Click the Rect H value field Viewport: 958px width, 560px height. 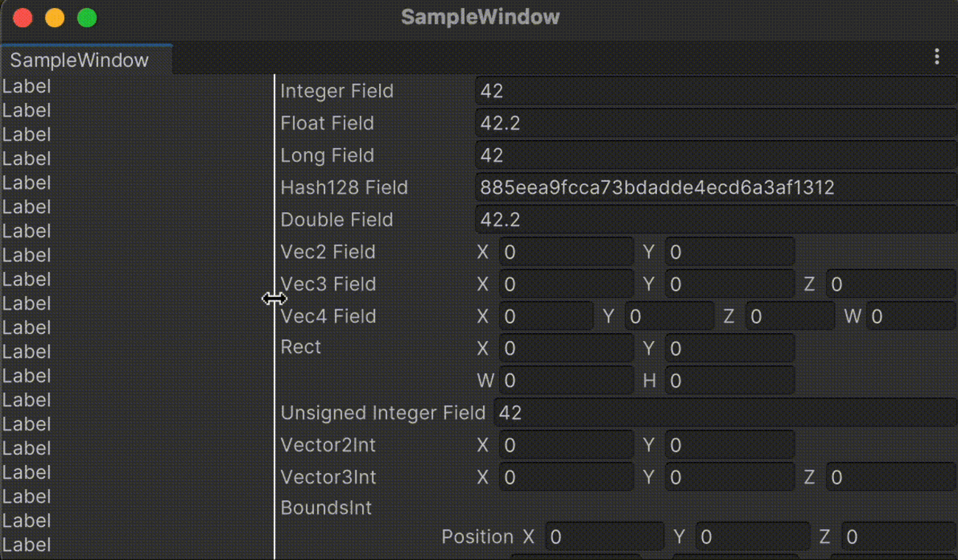[x=729, y=381]
